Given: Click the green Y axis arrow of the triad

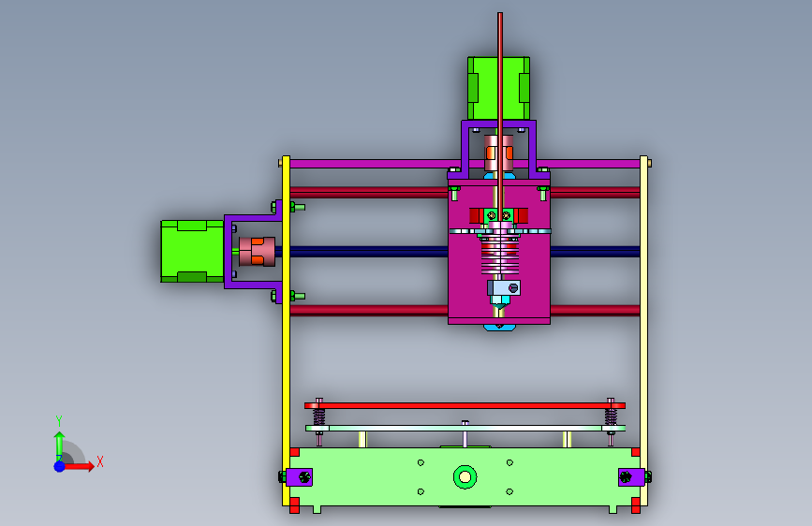Looking at the screenshot, I should [x=59, y=445].
